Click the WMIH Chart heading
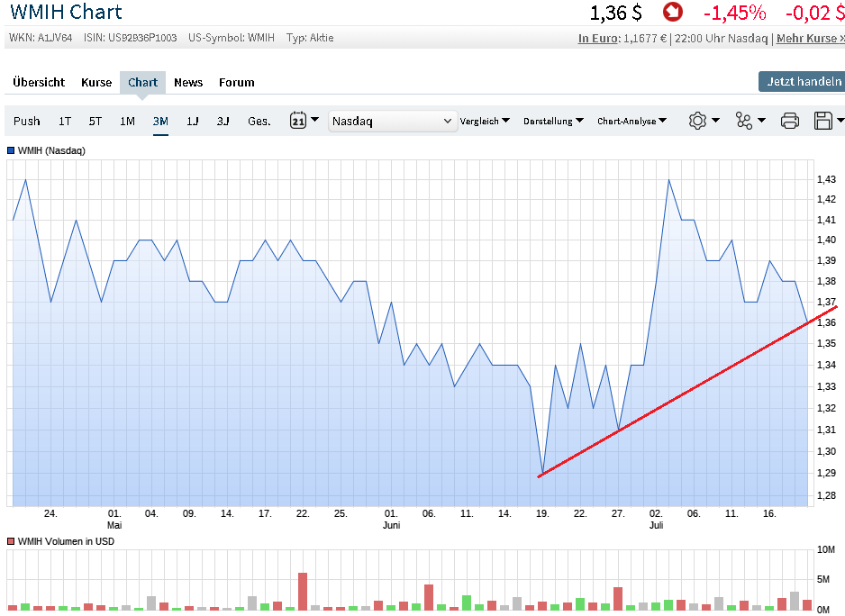This screenshot has height=616, width=845. pyautogui.click(x=67, y=12)
